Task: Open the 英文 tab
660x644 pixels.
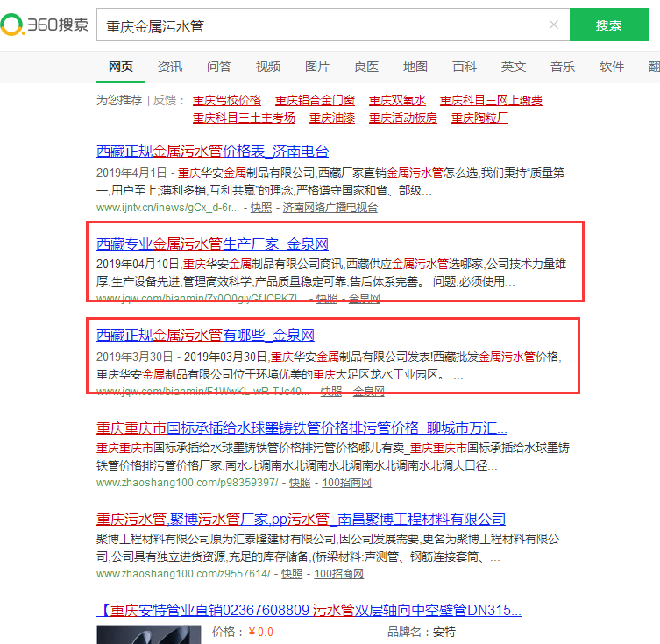Action: 514,67
